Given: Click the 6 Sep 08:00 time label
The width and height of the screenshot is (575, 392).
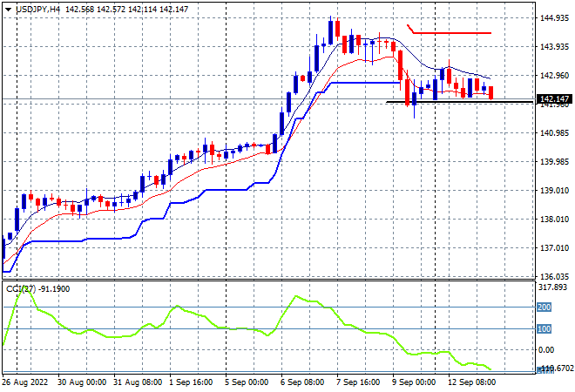Looking at the screenshot, I should [302, 382].
